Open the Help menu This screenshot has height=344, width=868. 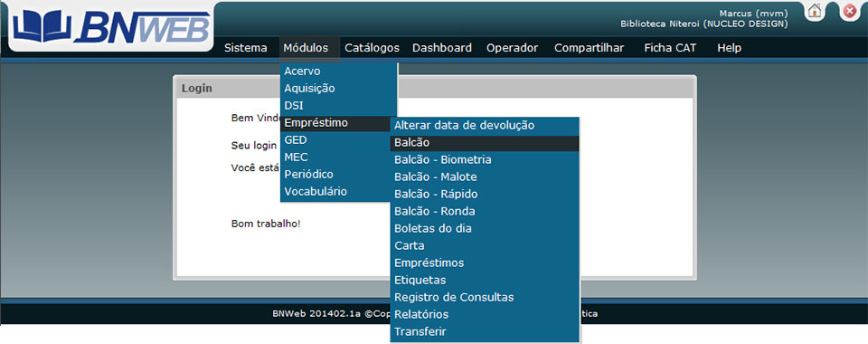coord(729,48)
